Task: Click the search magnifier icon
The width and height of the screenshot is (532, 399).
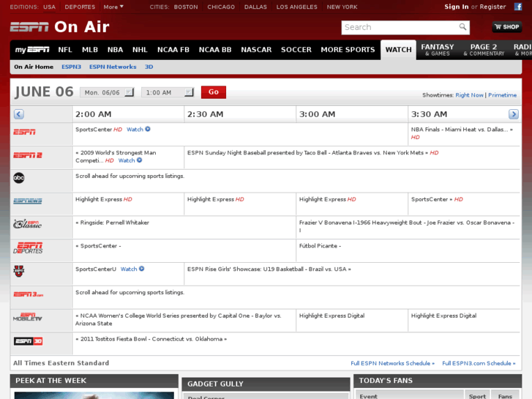Action: point(462,27)
